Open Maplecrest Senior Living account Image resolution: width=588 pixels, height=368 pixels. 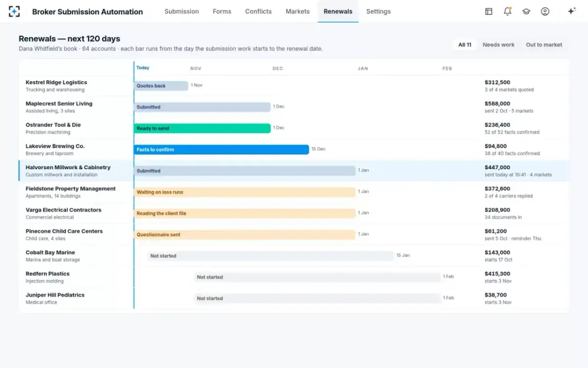pyautogui.click(x=59, y=104)
